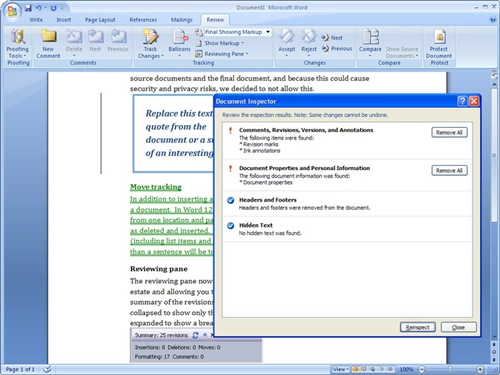Click the 100% zoom level button

[406, 369]
